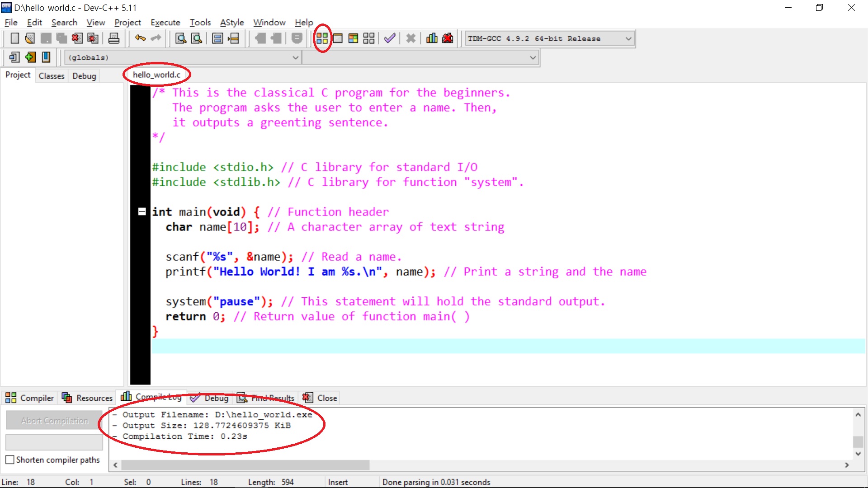The width and height of the screenshot is (868, 488).
Task: Run the program using the window icon
Action: 338,38
